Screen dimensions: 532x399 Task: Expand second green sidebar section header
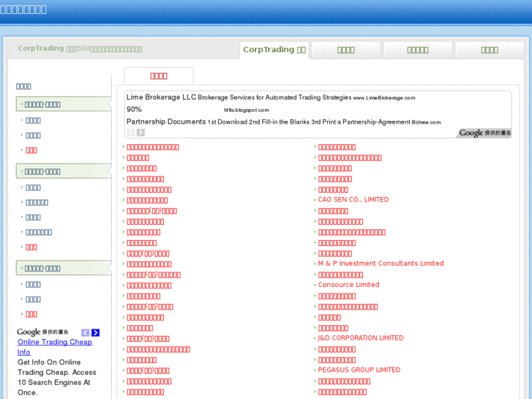pyautogui.click(x=63, y=171)
